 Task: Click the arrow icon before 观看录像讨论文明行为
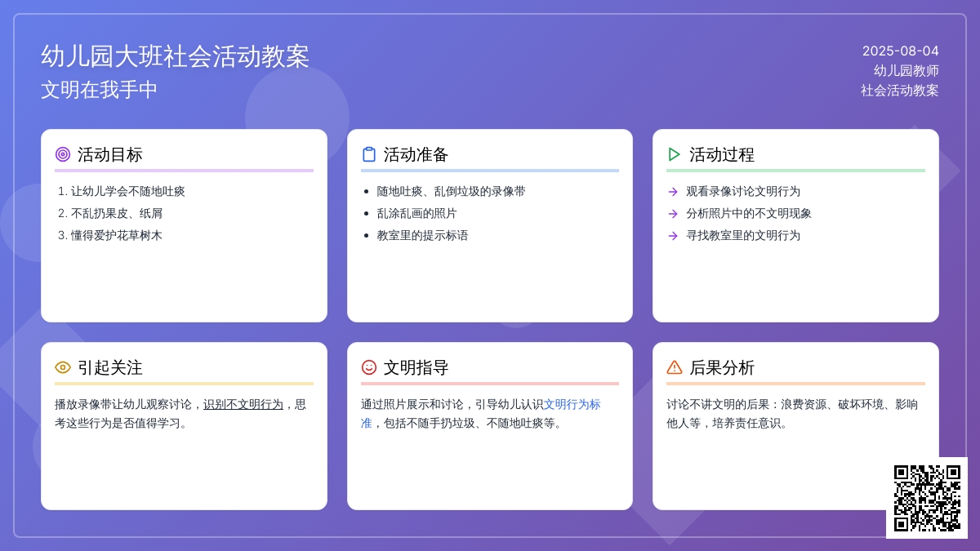coord(673,192)
